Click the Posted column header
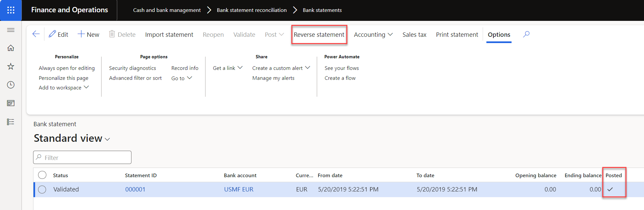Image resolution: width=644 pixels, height=210 pixels. pos(614,176)
